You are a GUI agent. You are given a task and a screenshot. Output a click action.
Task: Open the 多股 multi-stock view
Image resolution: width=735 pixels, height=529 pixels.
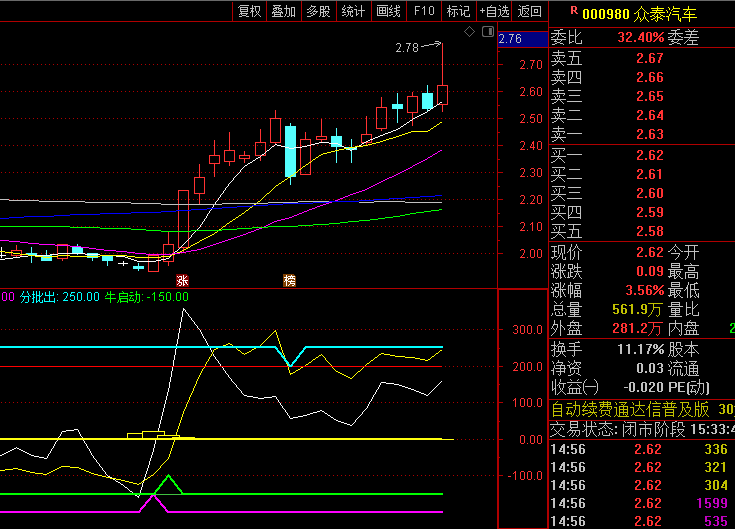coord(318,11)
